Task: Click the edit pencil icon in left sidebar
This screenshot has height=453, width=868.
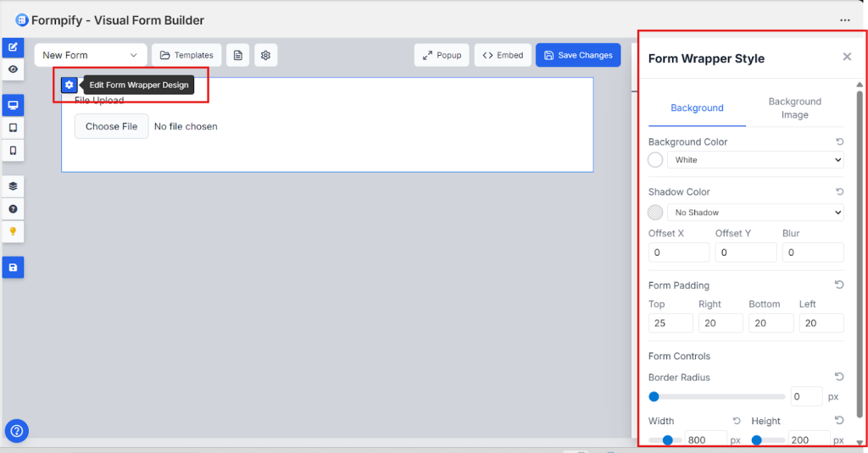Action: point(13,47)
